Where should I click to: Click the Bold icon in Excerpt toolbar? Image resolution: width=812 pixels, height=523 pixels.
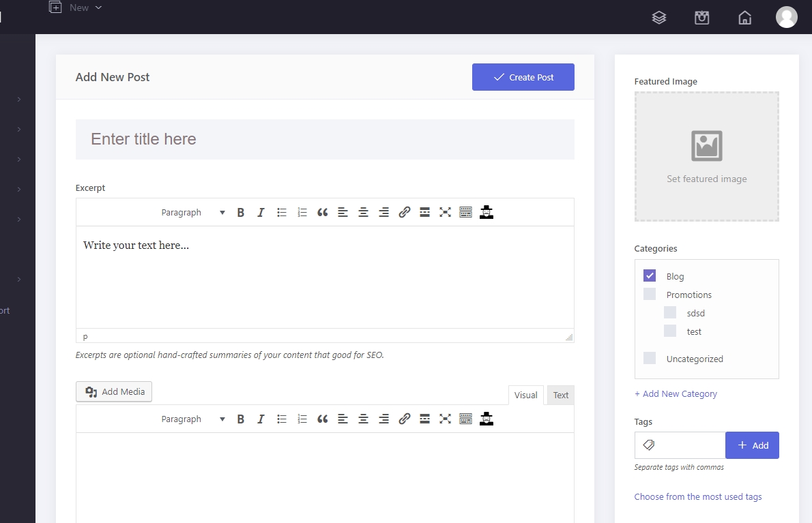[241, 213]
